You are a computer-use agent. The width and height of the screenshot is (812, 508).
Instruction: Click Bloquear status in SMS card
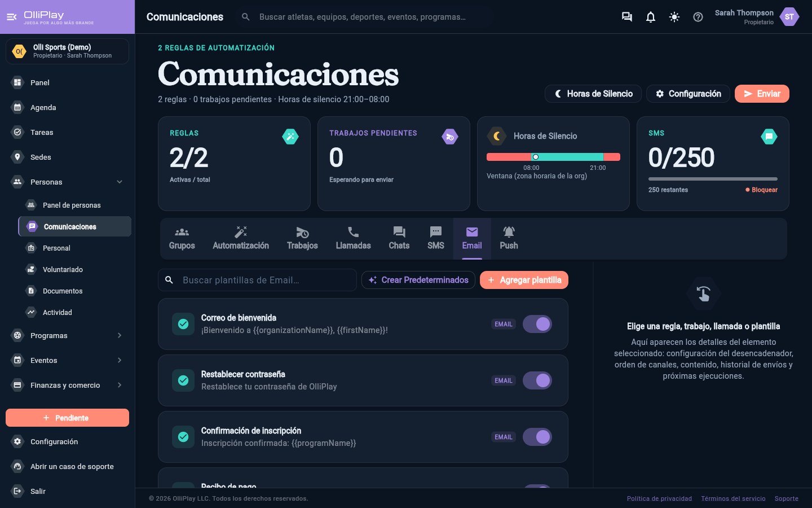[761, 190]
